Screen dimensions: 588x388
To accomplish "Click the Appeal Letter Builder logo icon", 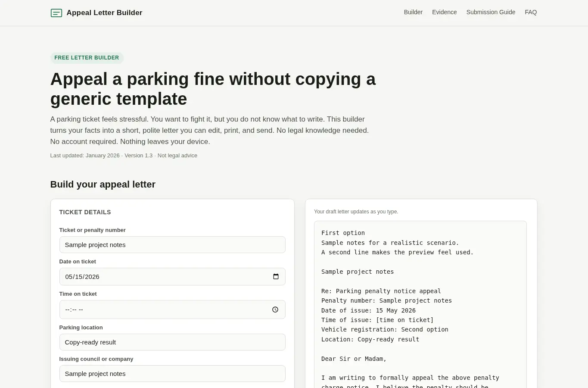I will click(x=56, y=13).
